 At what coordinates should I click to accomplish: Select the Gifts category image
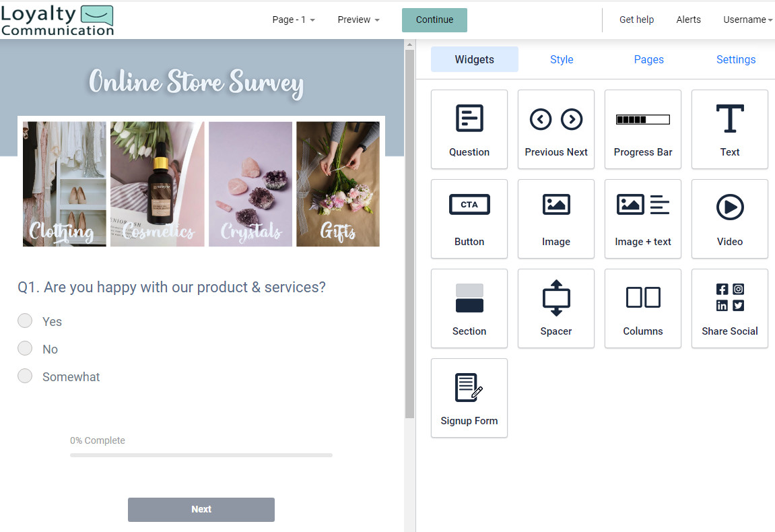point(338,184)
